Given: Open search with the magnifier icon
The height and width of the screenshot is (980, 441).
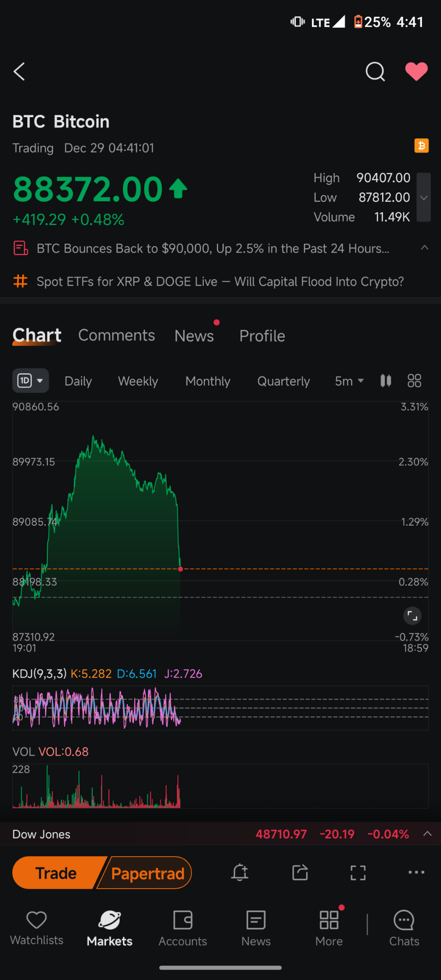Looking at the screenshot, I should pyautogui.click(x=375, y=72).
